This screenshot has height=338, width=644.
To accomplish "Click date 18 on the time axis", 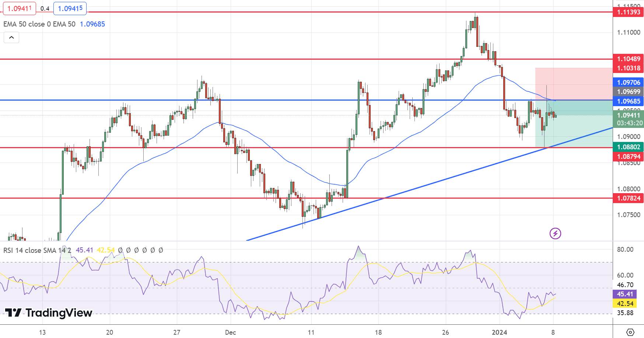I will (x=378, y=332).
